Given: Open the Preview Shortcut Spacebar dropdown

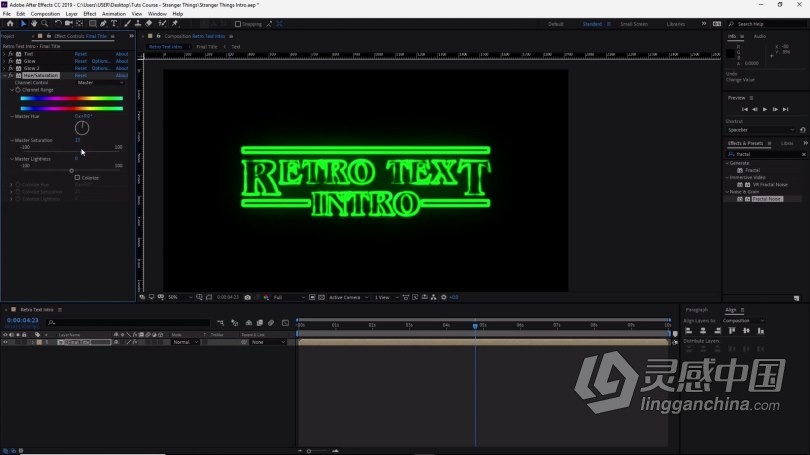Looking at the screenshot, I should pyautogui.click(x=761, y=130).
